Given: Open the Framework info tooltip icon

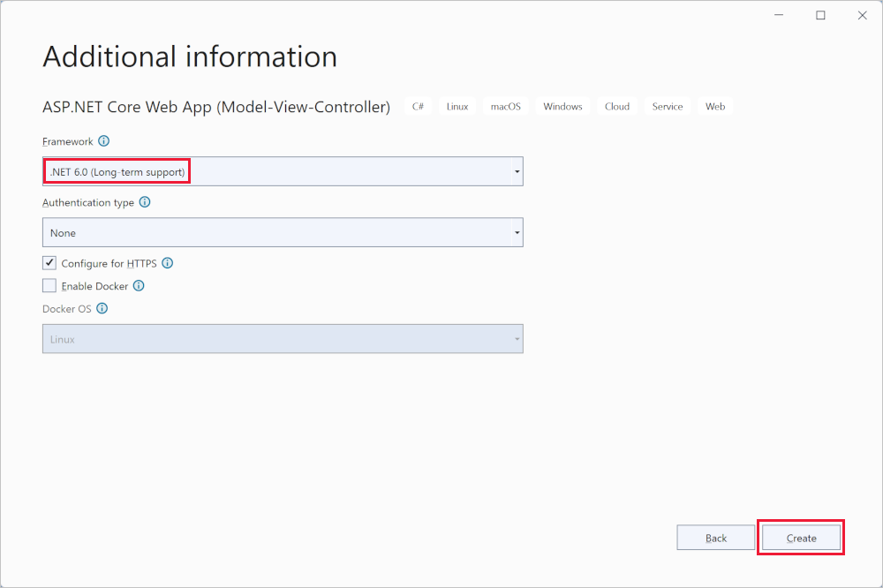Looking at the screenshot, I should coord(104,141).
